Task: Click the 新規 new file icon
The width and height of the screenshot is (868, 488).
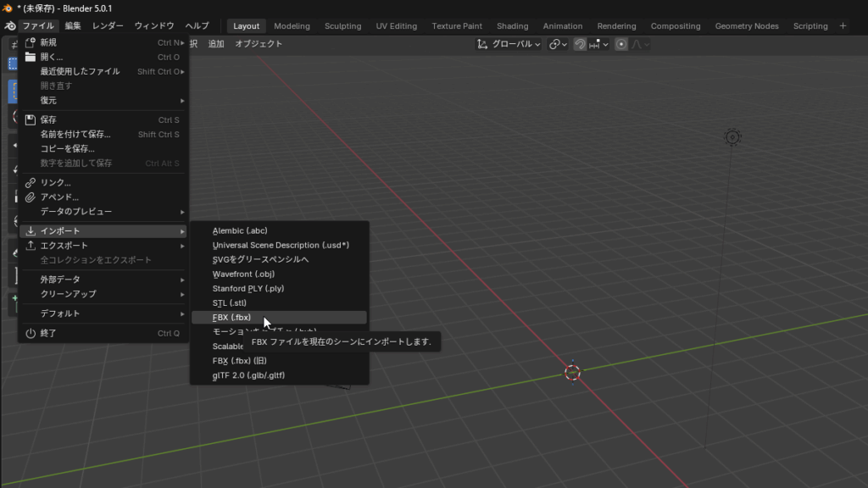Action: pyautogui.click(x=31, y=42)
